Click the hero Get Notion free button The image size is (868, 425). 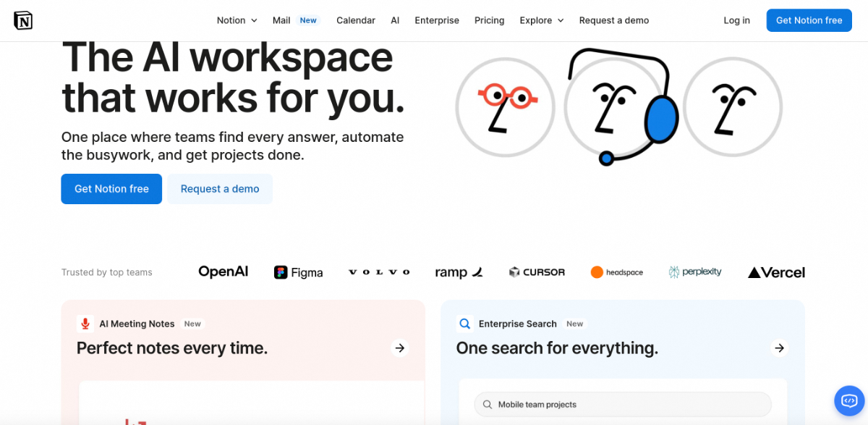point(111,189)
